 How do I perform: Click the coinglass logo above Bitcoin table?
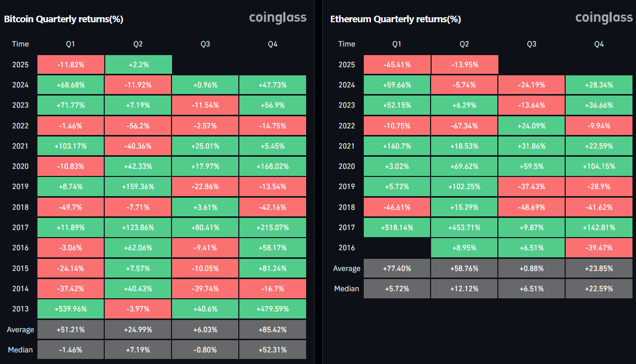point(278,18)
